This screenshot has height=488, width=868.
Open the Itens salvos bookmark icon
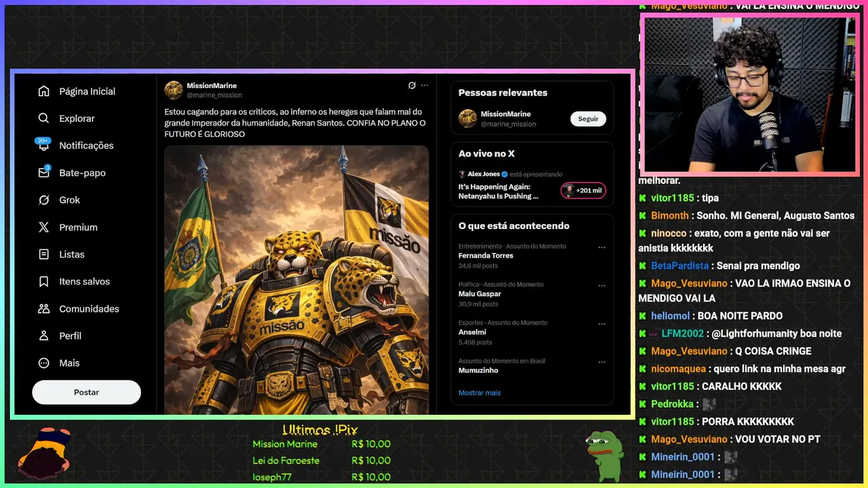click(x=44, y=281)
